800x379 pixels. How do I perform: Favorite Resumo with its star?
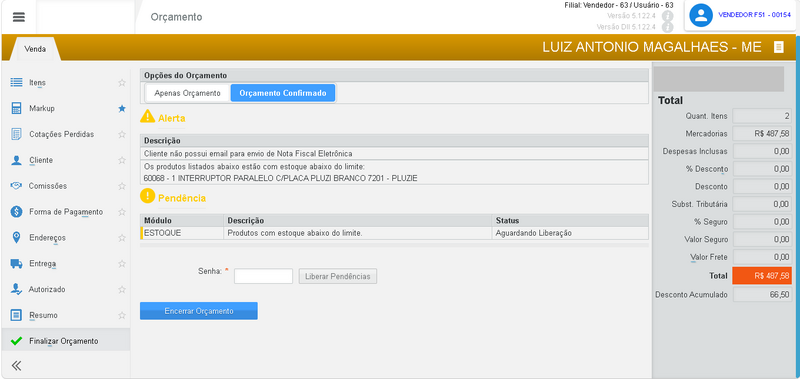[x=122, y=315]
